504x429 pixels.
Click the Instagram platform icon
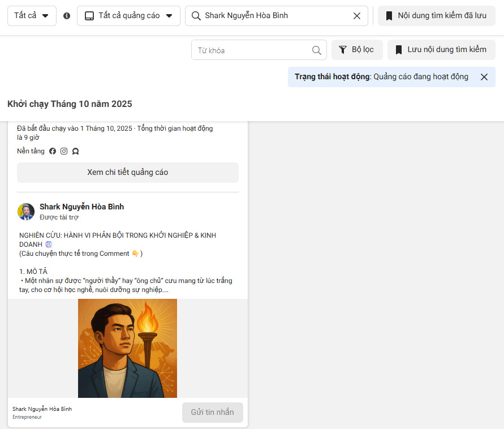click(64, 151)
